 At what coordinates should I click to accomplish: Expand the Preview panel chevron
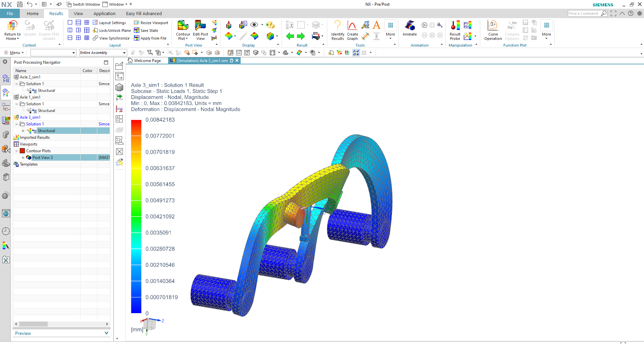[106, 333]
